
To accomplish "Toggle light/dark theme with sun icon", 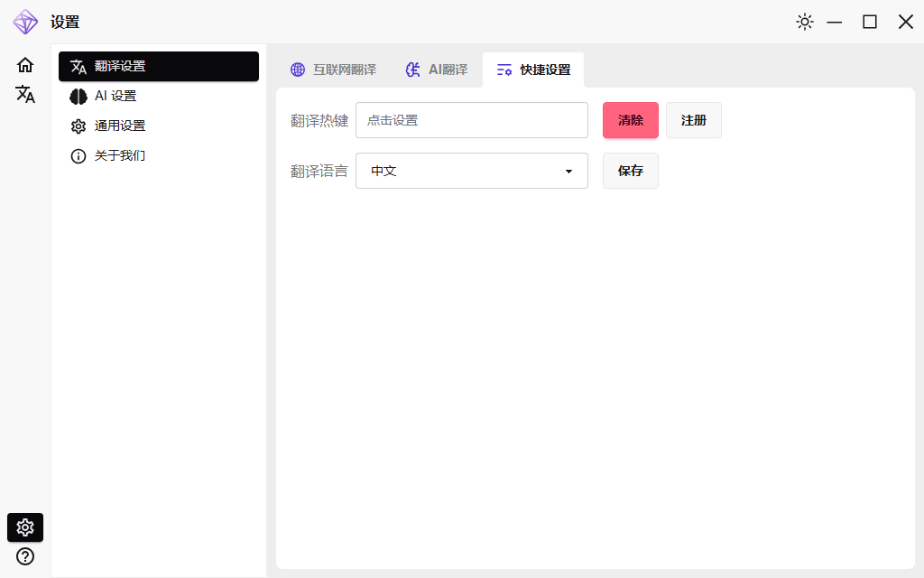I will 805,22.
